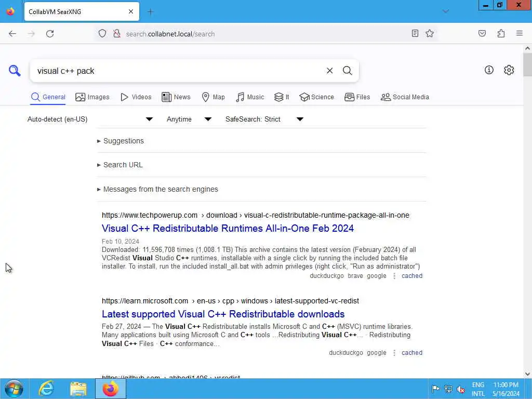Open cached link for Microsoft result
532x399 pixels.
point(412,353)
